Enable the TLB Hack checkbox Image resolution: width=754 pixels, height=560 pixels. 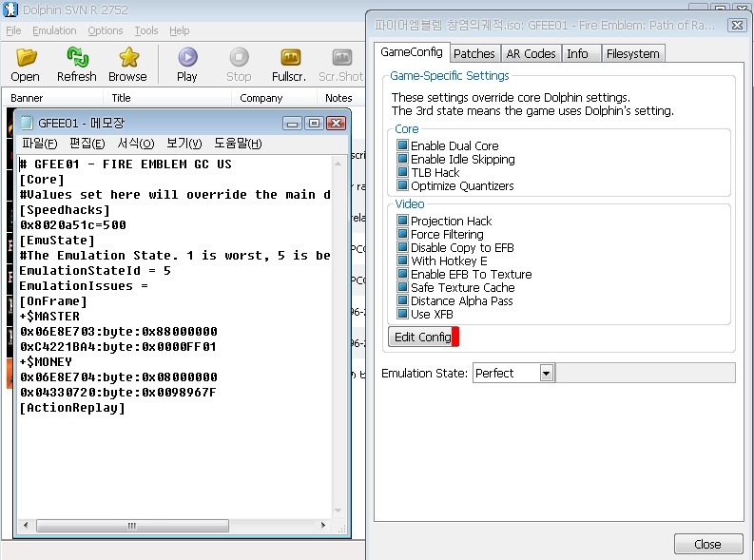pyautogui.click(x=402, y=173)
